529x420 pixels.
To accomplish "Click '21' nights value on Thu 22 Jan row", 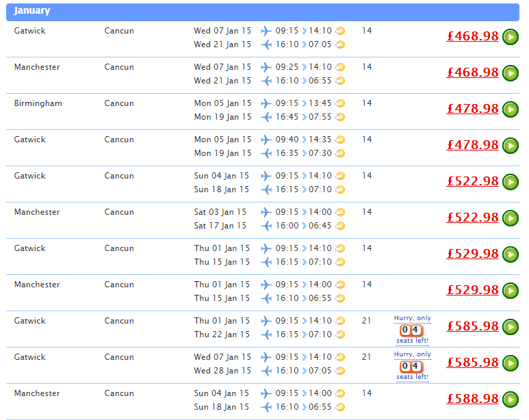I will [x=366, y=321].
